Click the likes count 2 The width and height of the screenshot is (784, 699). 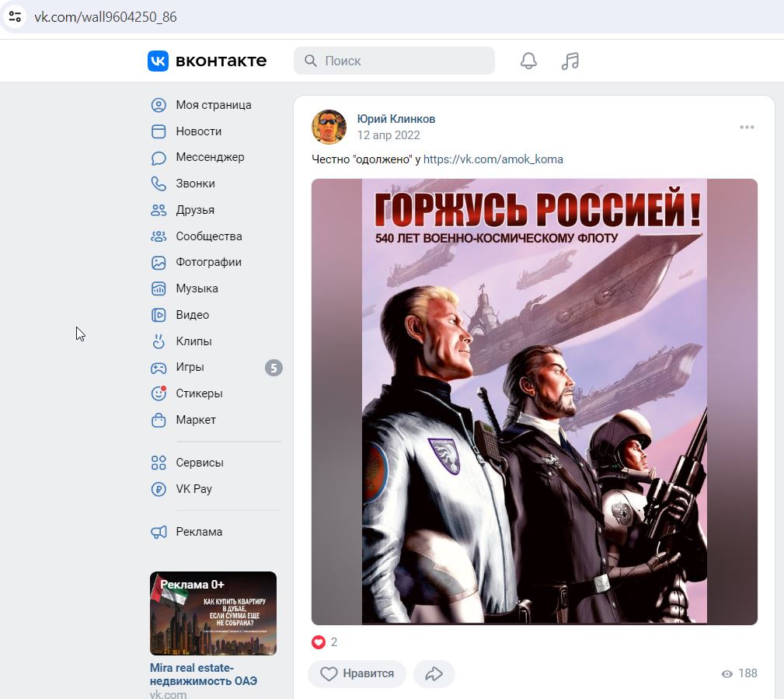tap(334, 642)
